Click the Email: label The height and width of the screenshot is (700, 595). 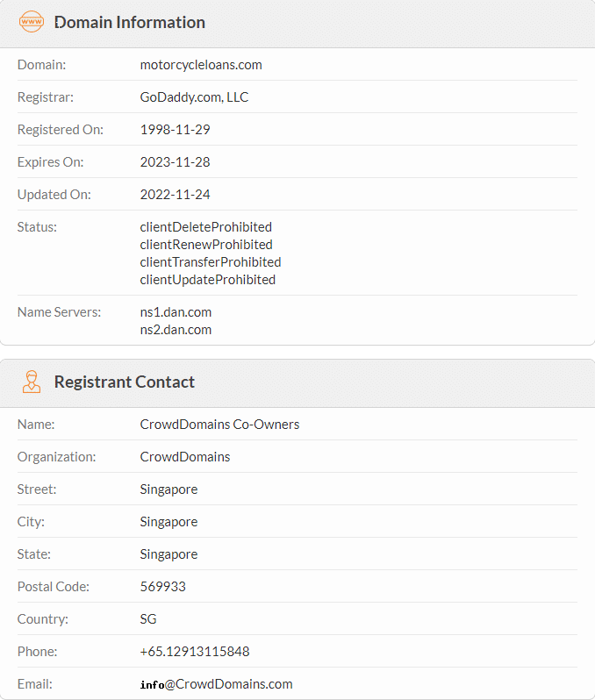pos(35,684)
